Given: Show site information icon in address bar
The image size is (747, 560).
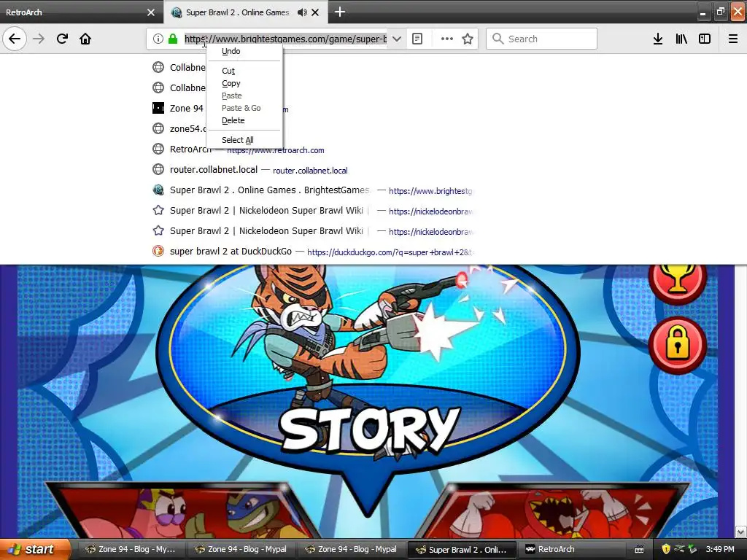Looking at the screenshot, I should [158, 39].
